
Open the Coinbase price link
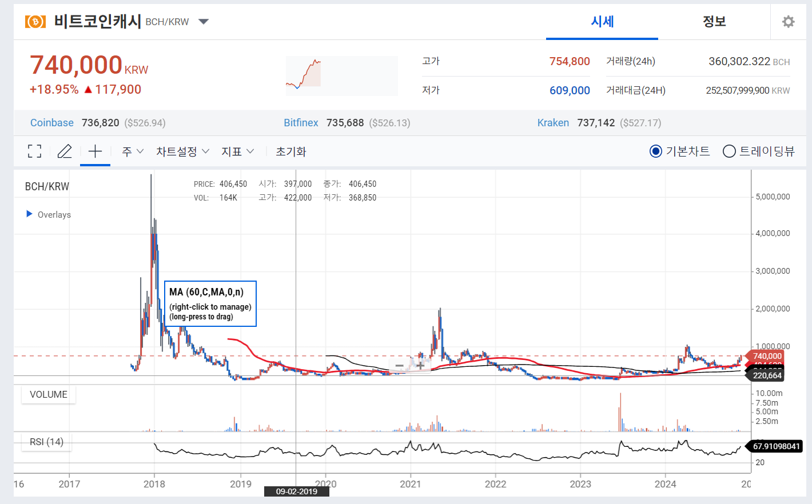coord(52,123)
